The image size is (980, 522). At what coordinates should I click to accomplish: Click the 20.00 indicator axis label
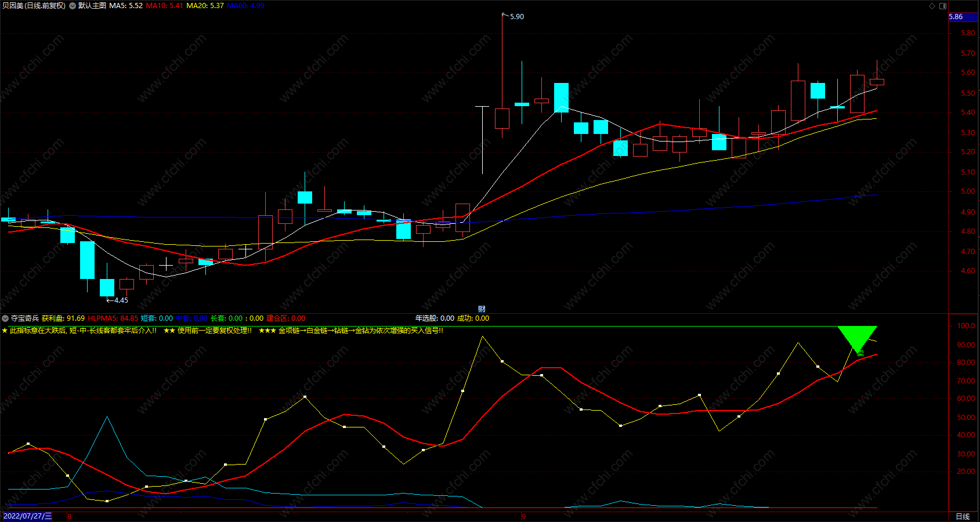click(x=966, y=472)
